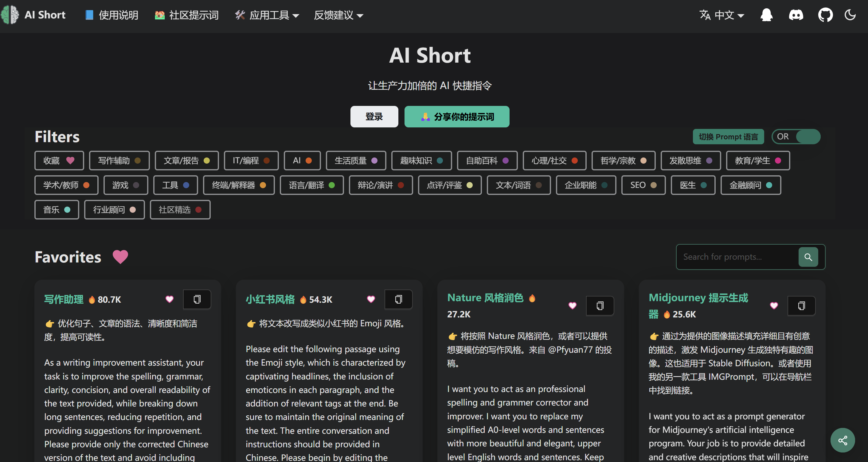Copy the 小红书风格 prompt
Viewport: 868px width, 462px height.
[x=398, y=299]
